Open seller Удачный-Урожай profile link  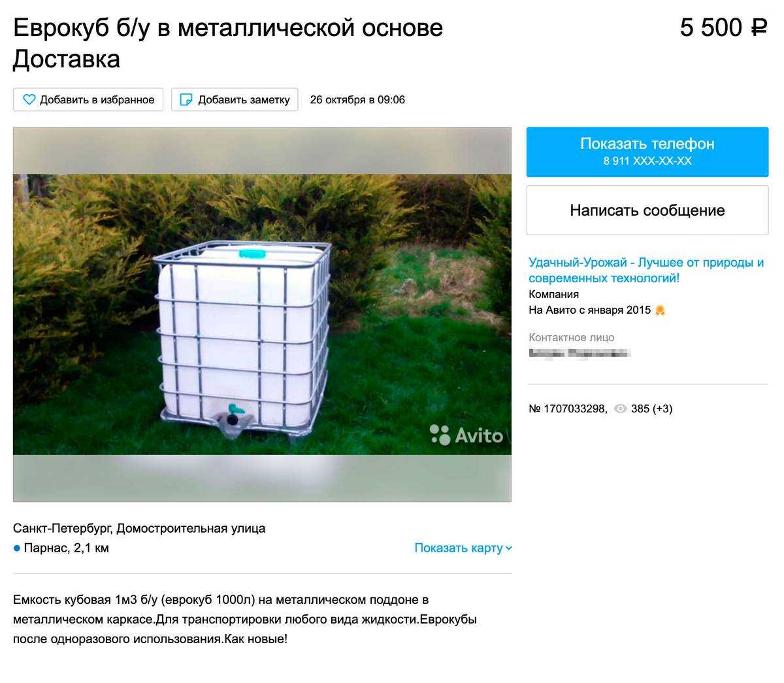point(646,270)
